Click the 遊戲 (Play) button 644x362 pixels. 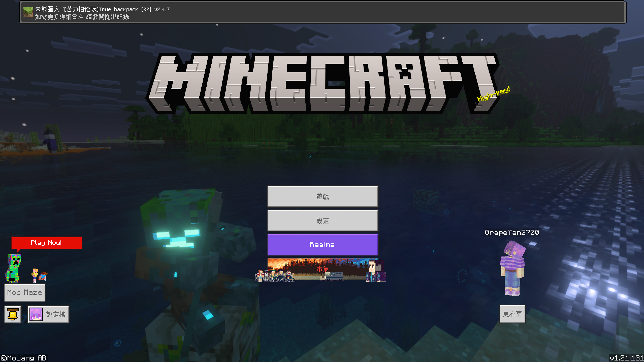[323, 196]
